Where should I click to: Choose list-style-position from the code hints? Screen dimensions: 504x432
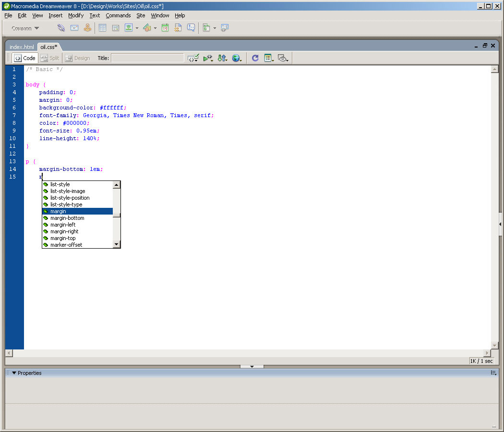pyautogui.click(x=77, y=198)
